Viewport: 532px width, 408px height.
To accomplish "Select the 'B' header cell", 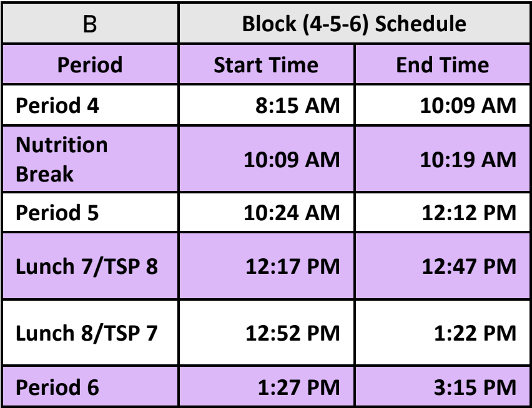I will 90,23.
